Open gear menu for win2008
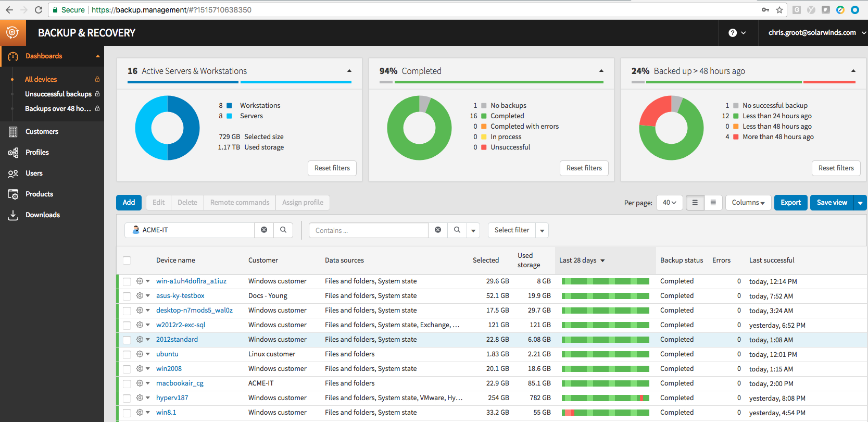868x422 pixels. coord(143,368)
